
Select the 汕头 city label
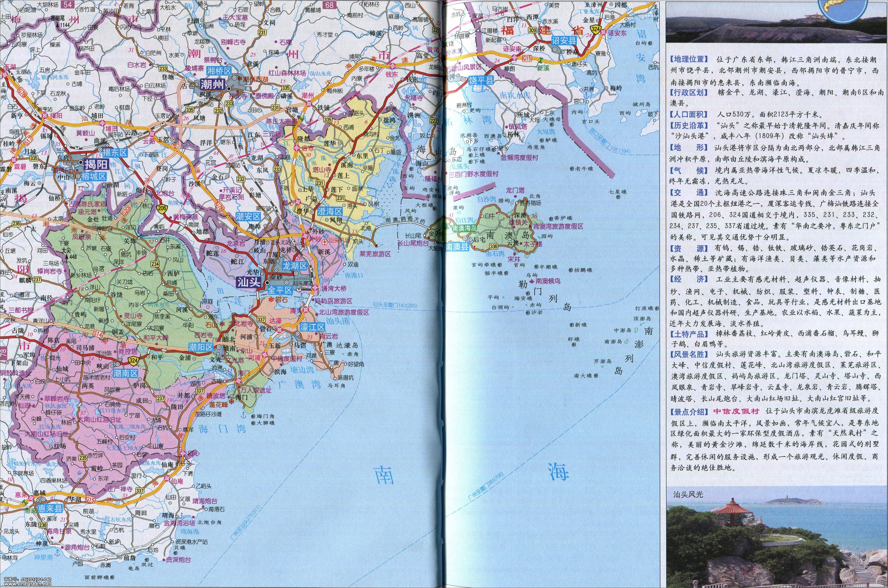tap(249, 282)
